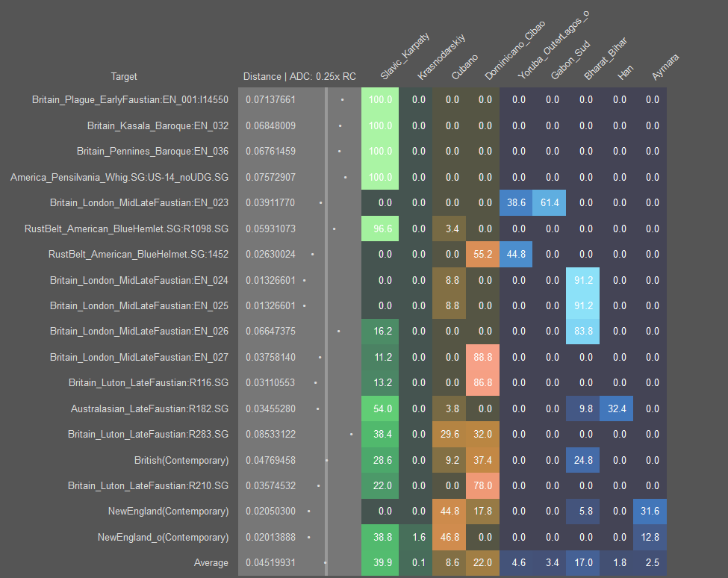Click row label Britain_Kasala_Baroque:EN_032
This screenshot has height=578, width=728.
pos(158,125)
